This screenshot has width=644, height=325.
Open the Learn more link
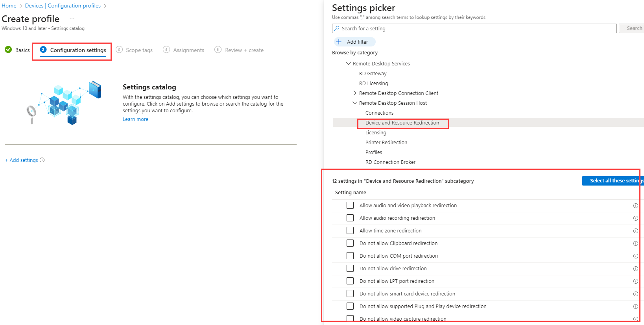(x=135, y=119)
